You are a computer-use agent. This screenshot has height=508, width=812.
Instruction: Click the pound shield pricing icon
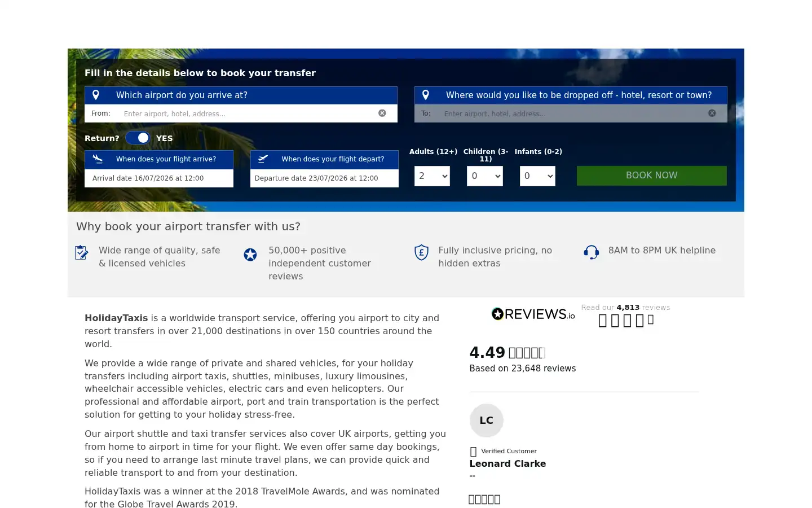point(421,252)
